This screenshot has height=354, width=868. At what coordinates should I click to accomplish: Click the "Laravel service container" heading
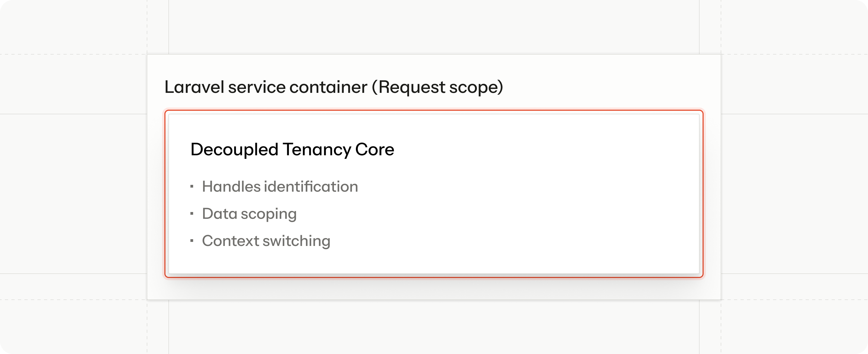(266, 87)
